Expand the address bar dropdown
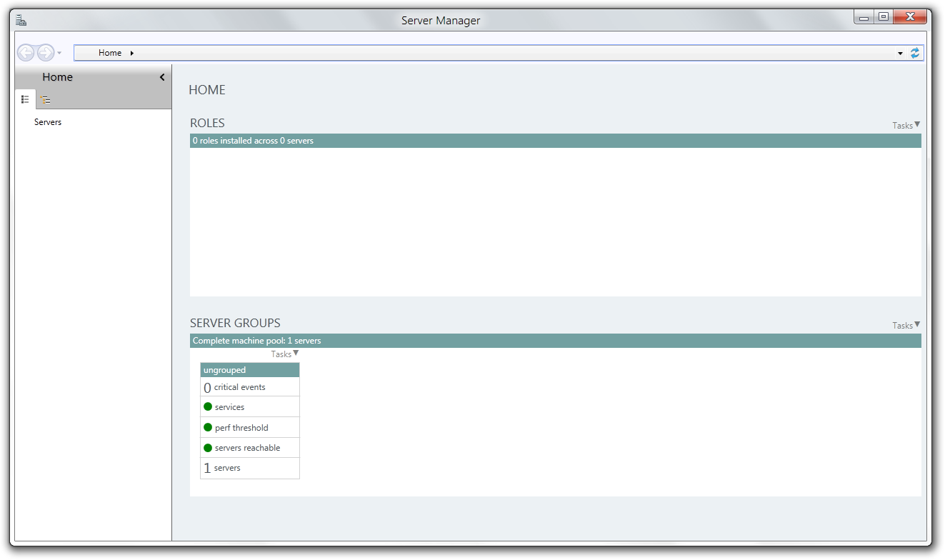Viewport: 945px width, 560px height. coord(900,54)
